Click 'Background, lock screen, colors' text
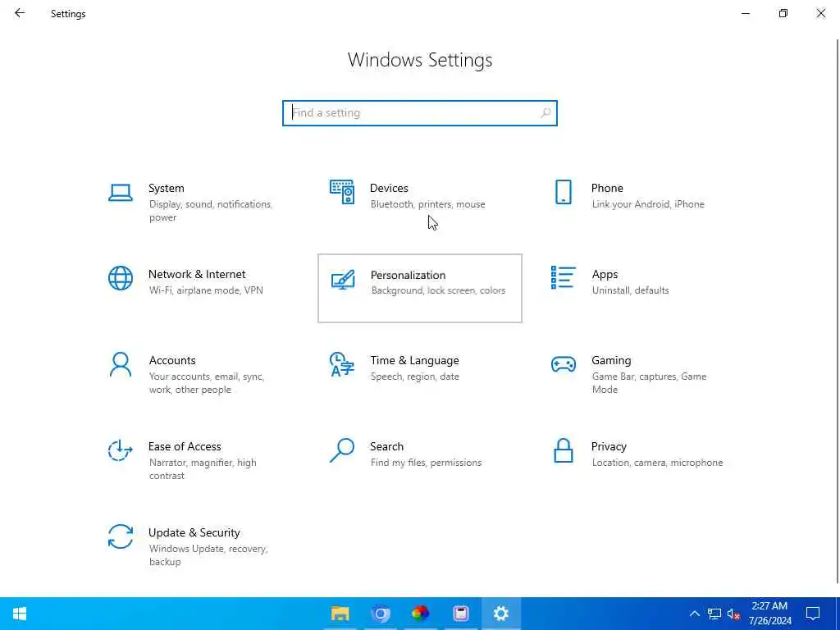The image size is (840, 630). (x=438, y=290)
